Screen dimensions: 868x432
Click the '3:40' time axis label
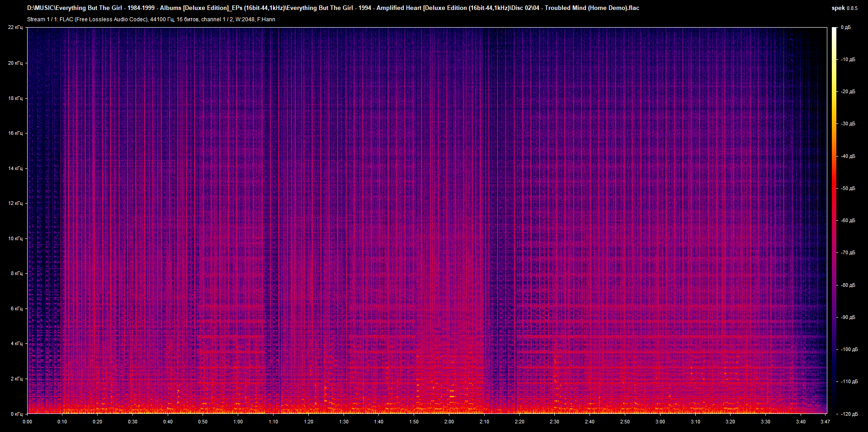[x=801, y=422]
